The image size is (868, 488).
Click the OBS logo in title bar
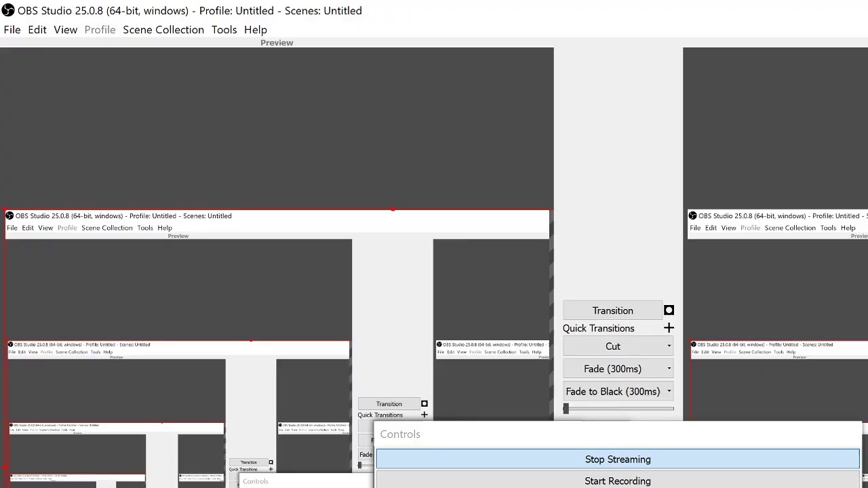[x=7, y=10]
